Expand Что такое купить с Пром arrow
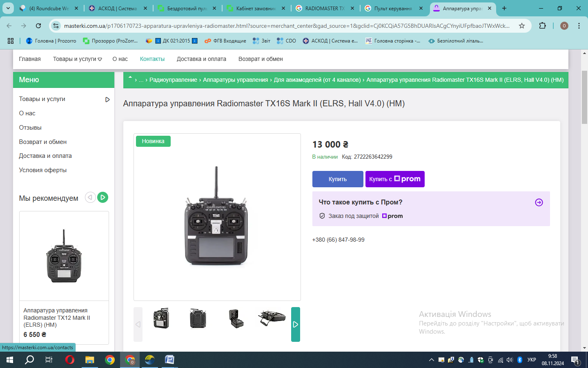The image size is (588, 368). [x=539, y=202]
